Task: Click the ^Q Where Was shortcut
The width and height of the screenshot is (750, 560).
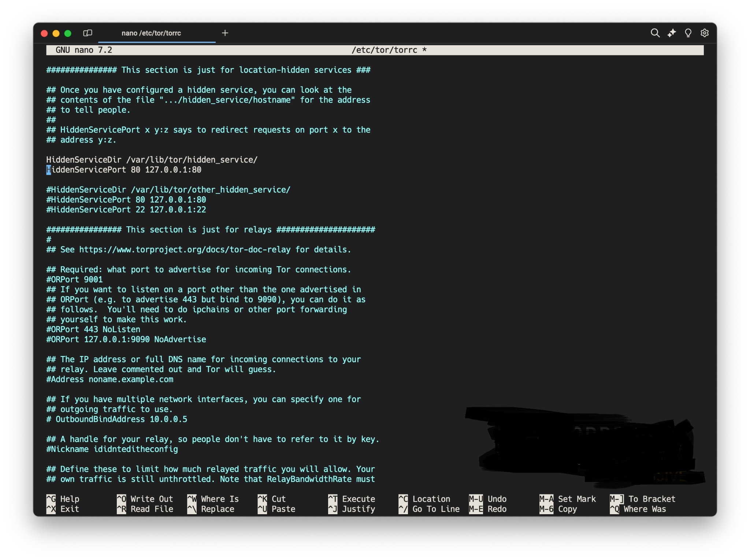Action: (638, 509)
